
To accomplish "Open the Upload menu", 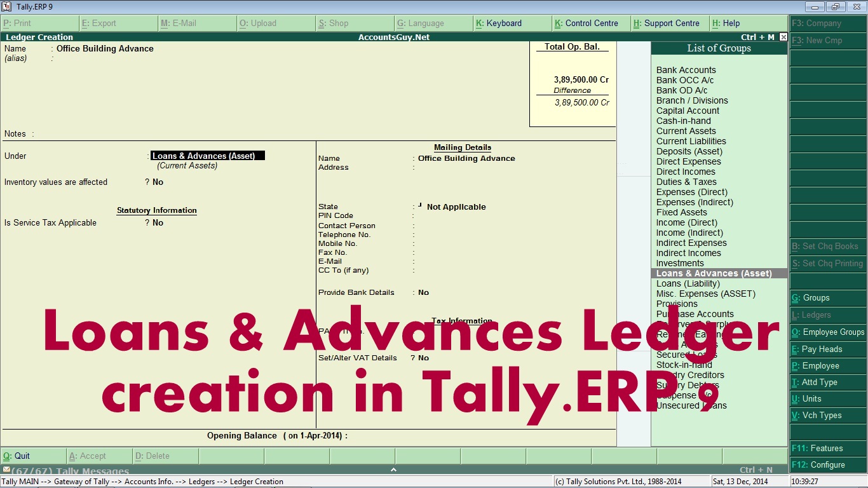I will [x=276, y=24].
